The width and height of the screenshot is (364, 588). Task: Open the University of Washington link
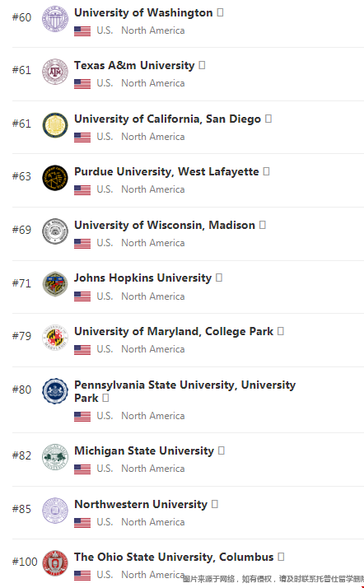(x=143, y=12)
